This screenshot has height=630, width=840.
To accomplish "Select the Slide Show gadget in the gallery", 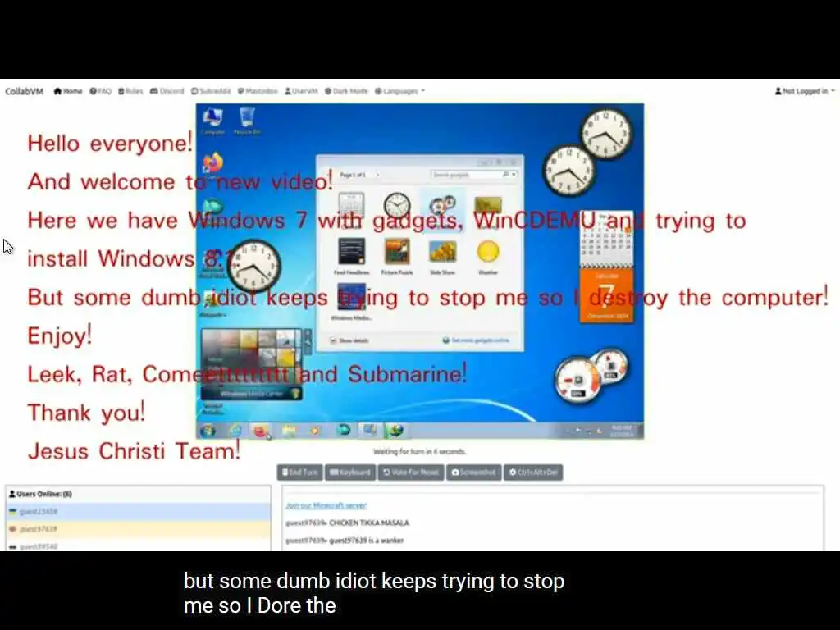I will tap(442, 257).
